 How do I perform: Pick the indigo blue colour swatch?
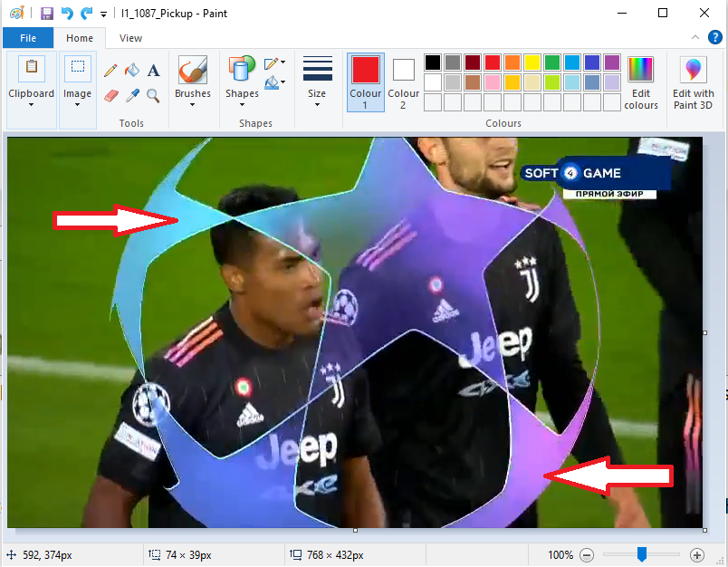[x=592, y=62]
